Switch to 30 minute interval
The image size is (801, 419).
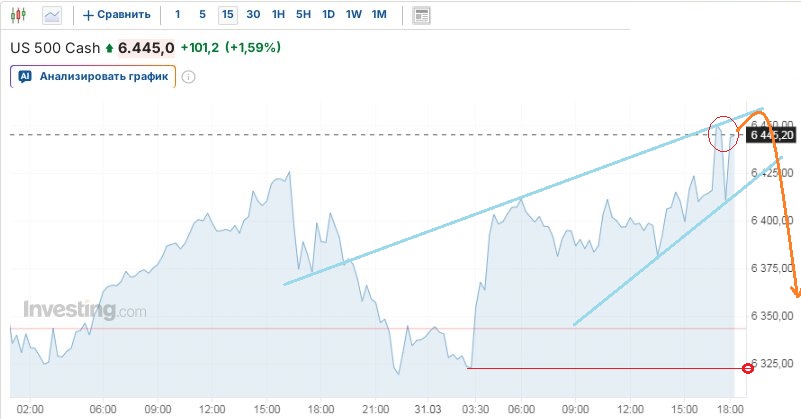click(x=253, y=15)
